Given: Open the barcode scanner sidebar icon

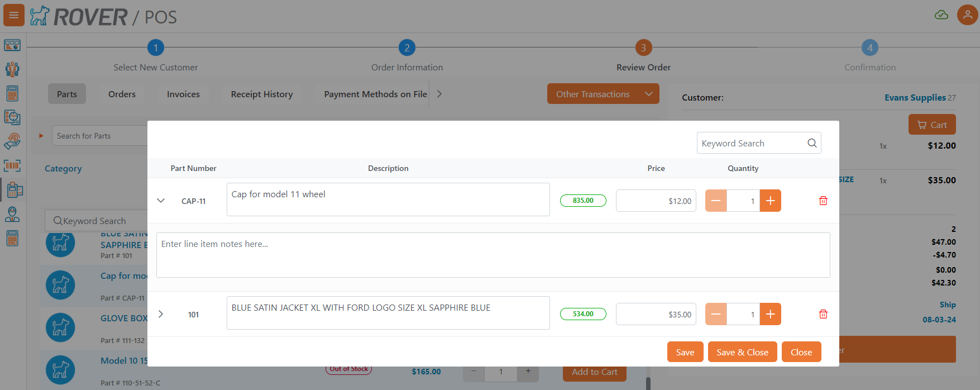Looking at the screenshot, I should coord(12,165).
